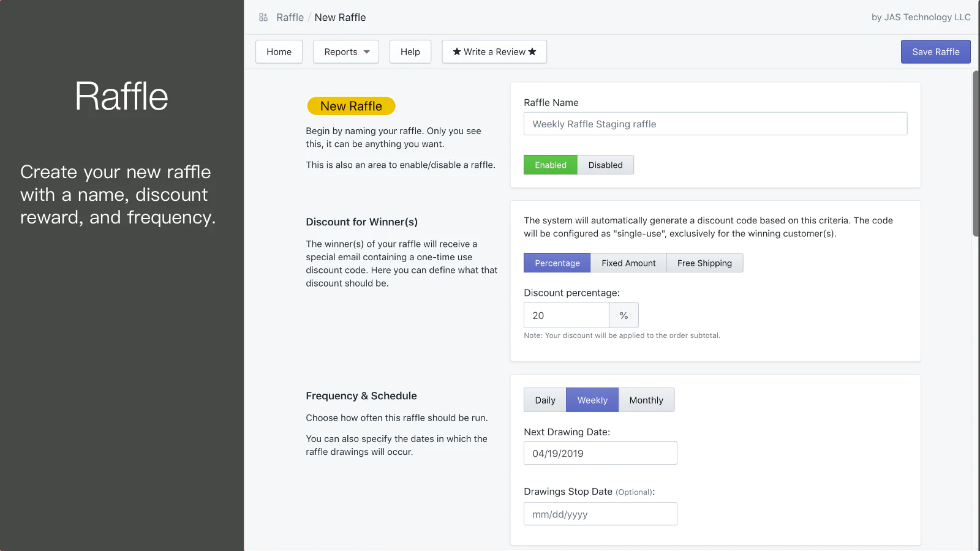Screen dimensions: 980x551
Task: Expand the Reports dropdown menu
Action: click(346, 52)
